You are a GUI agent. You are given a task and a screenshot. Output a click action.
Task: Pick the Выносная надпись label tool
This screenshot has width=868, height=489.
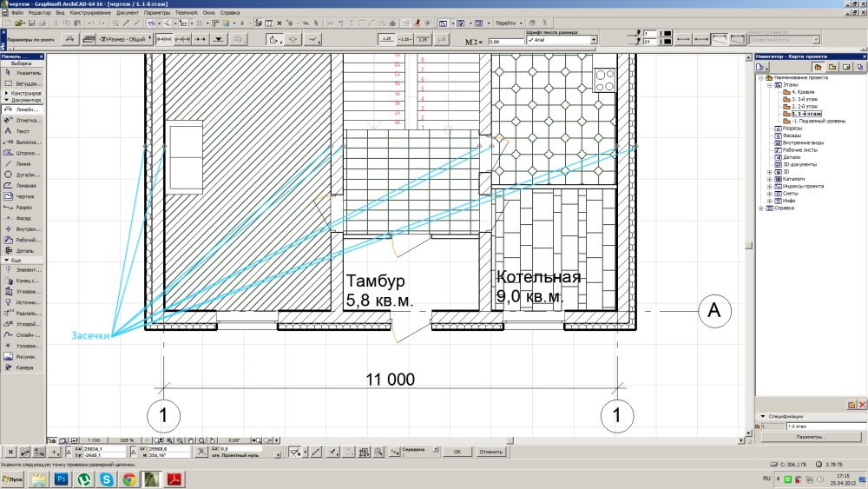point(23,142)
